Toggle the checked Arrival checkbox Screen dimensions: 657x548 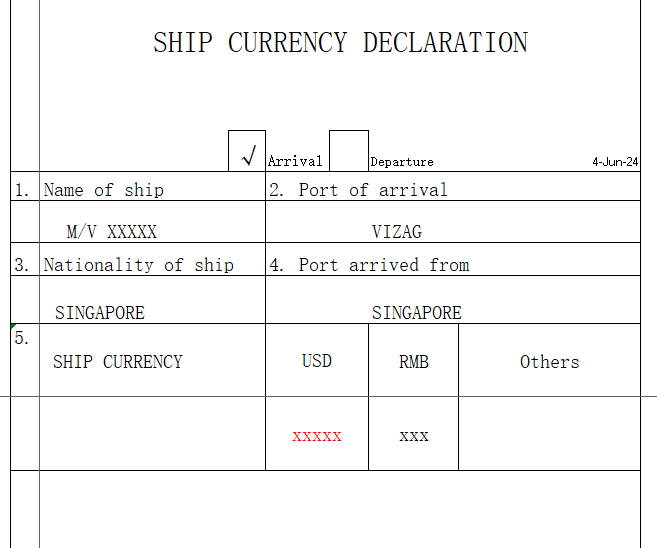click(x=247, y=151)
